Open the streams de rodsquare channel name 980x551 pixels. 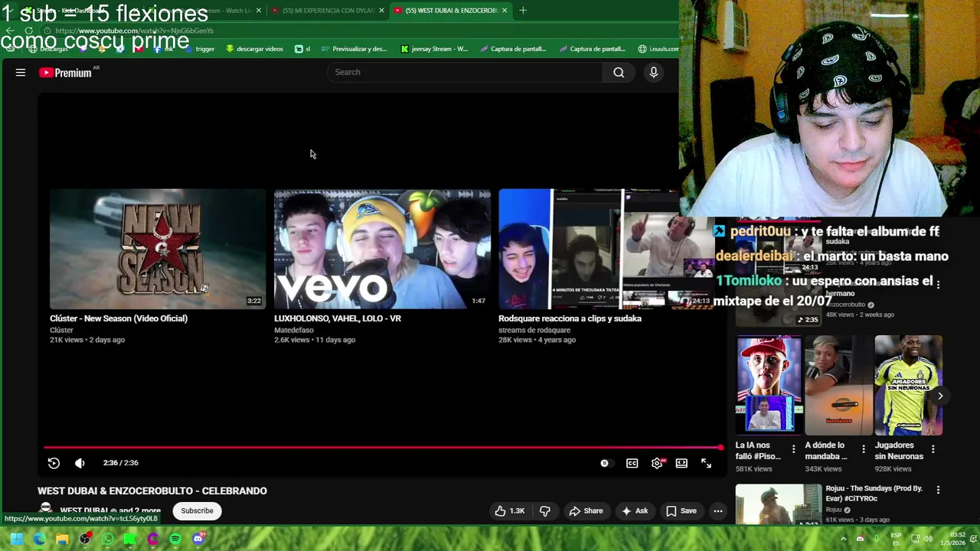[534, 331]
